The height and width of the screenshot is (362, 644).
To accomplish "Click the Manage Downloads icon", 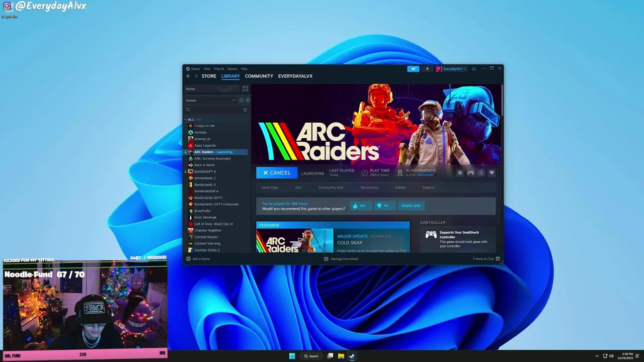I will (326, 259).
